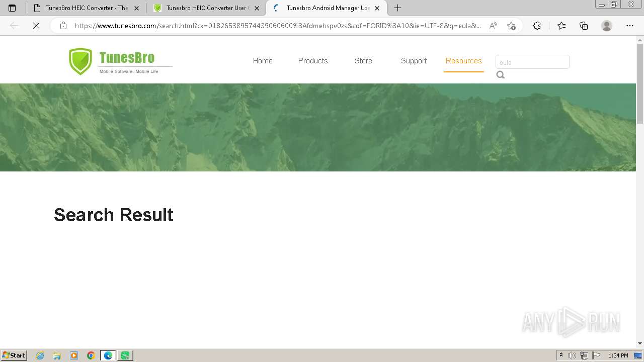The width and height of the screenshot is (644, 362).
Task: Stop loading the page
Action: tap(36, 26)
